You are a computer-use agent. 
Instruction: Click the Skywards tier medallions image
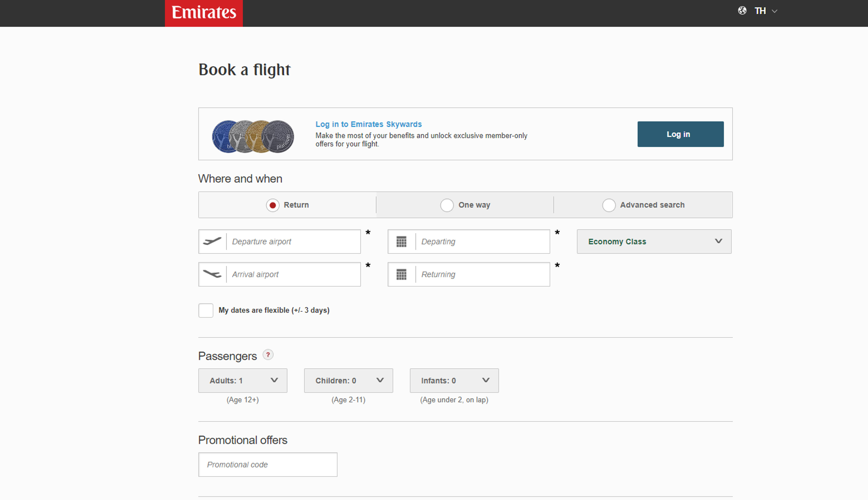253,136
